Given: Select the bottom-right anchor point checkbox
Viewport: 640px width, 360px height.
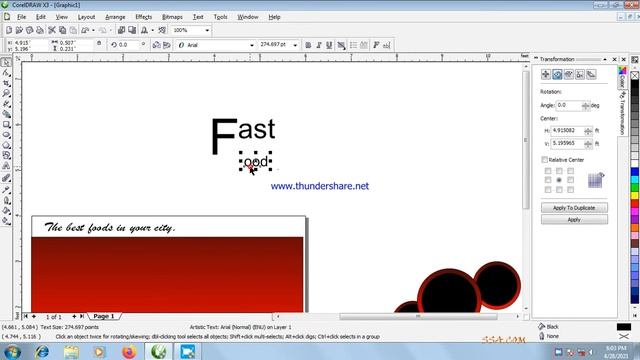Looking at the screenshot, I should (570, 189).
